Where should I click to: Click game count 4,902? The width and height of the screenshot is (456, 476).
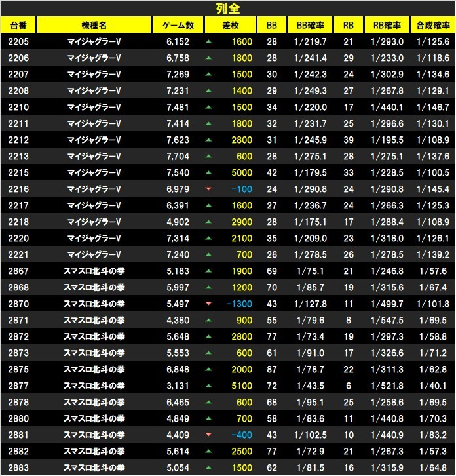tap(178, 222)
